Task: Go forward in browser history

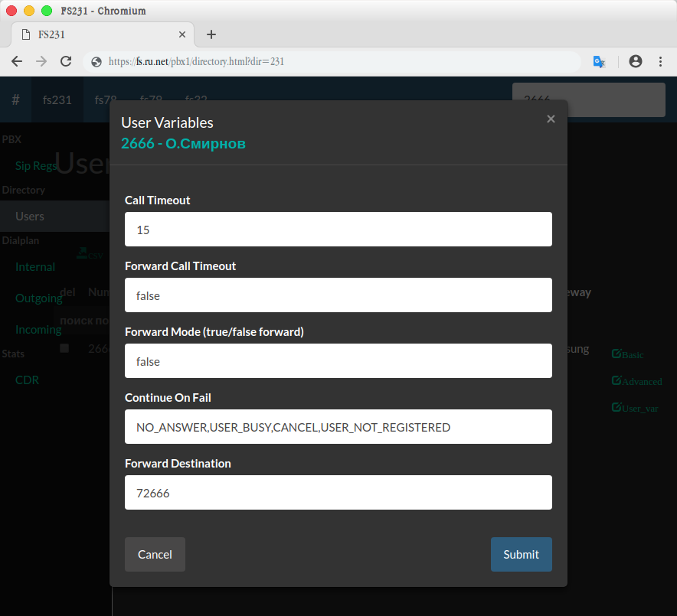Action: [x=41, y=61]
